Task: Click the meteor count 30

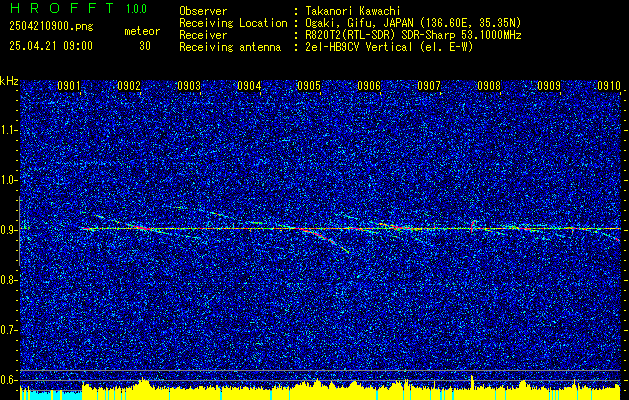Action: [x=145, y=46]
